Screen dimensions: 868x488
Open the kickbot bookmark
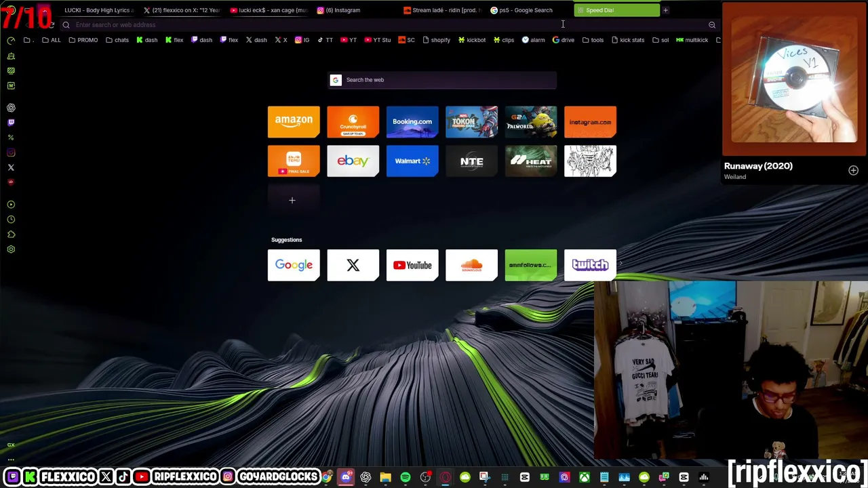click(x=471, y=40)
